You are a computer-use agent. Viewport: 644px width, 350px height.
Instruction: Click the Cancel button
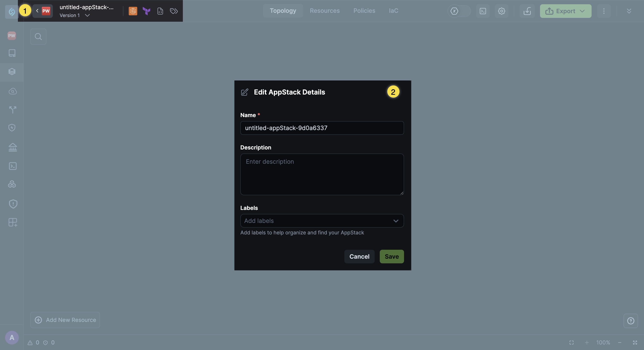[x=359, y=257]
